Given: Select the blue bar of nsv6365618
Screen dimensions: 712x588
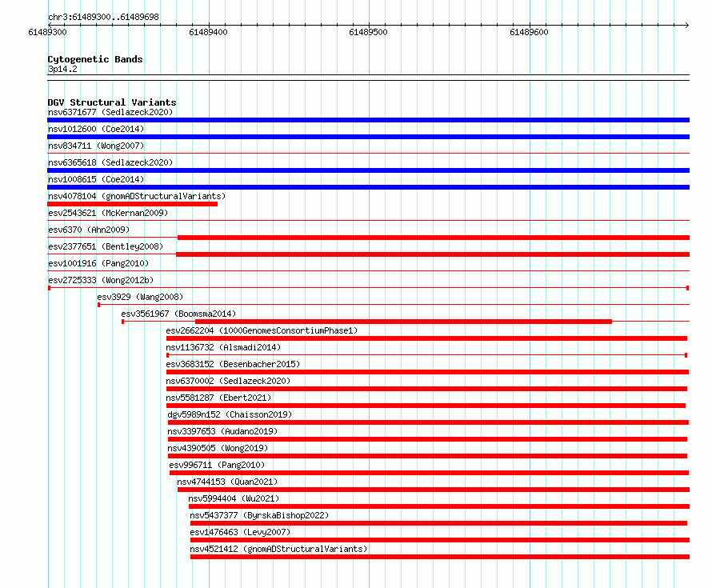Looking at the screenshot, I should (x=368, y=170).
